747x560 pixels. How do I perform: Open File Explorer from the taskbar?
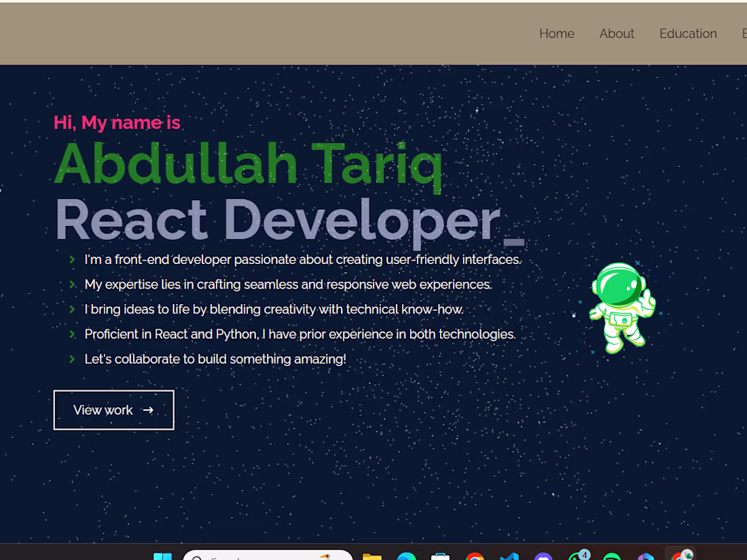click(372, 556)
